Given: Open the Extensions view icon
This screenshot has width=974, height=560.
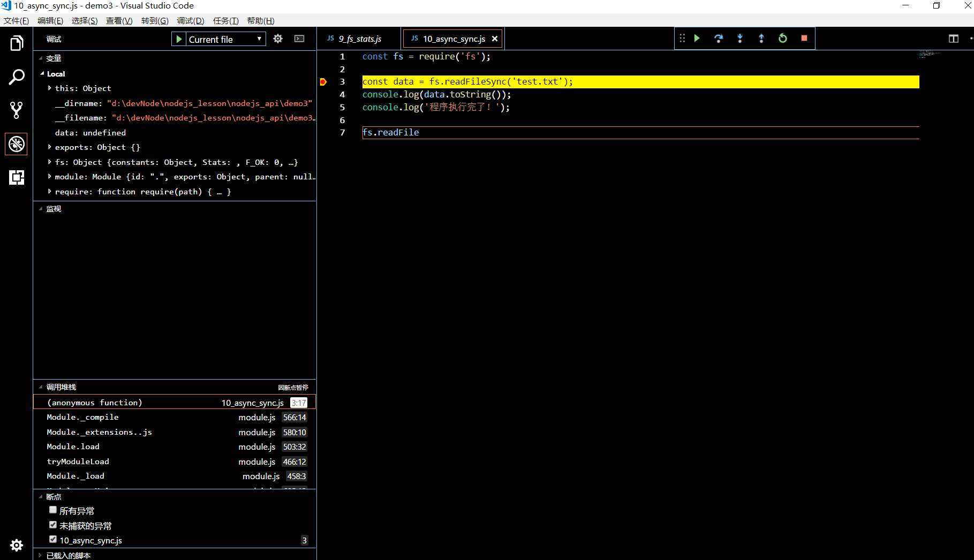Looking at the screenshot, I should (17, 177).
